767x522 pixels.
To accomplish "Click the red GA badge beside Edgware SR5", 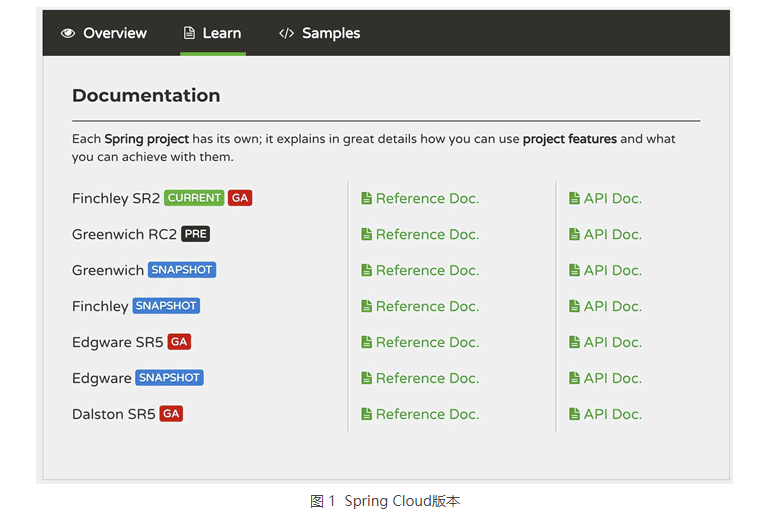I will click(x=179, y=341).
